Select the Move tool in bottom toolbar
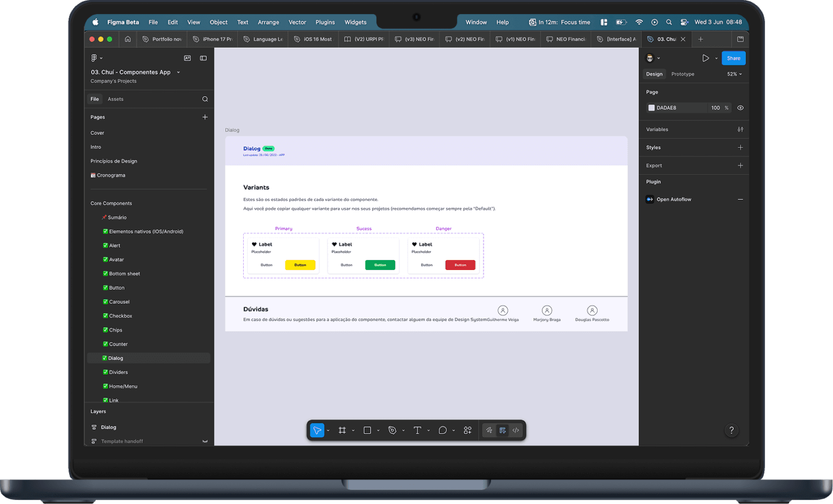Viewport: 833px width, 504px height. (317, 430)
